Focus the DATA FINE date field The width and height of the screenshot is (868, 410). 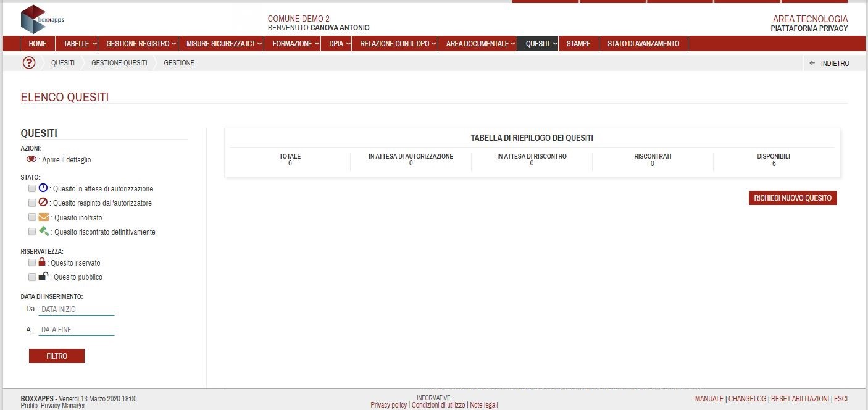(x=77, y=329)
